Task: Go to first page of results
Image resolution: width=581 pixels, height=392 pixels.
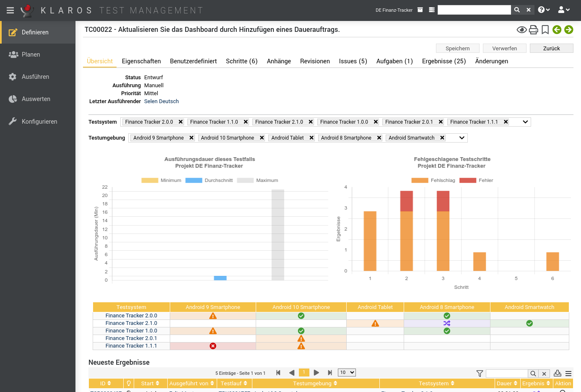Action: pos(278,373)
